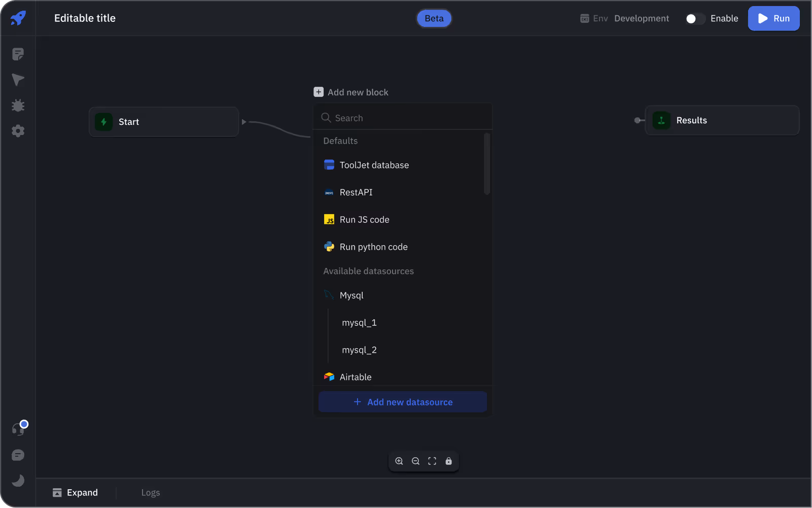Click Add new datasource
This screenshot has width=812, height=508.
pyautogui.click(x=402, y=401)
